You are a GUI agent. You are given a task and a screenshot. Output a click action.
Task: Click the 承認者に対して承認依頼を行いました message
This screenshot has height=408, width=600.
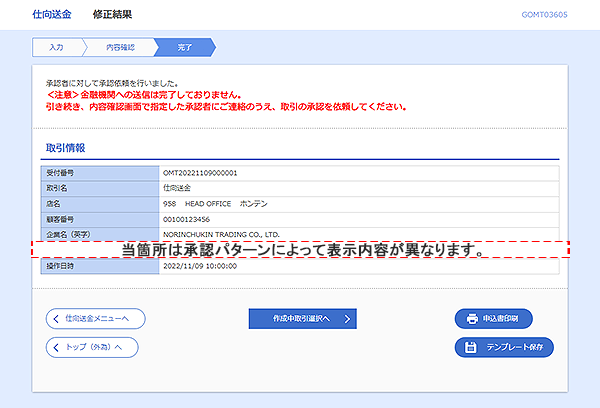112,83
